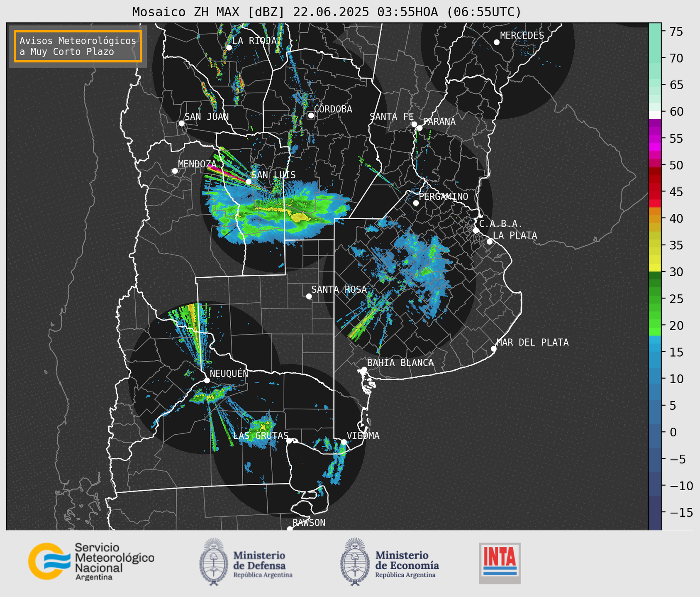Click the 75 value on the dBZ scale
The width and height of the screenshot is (700, 597).
pos(677,31)
